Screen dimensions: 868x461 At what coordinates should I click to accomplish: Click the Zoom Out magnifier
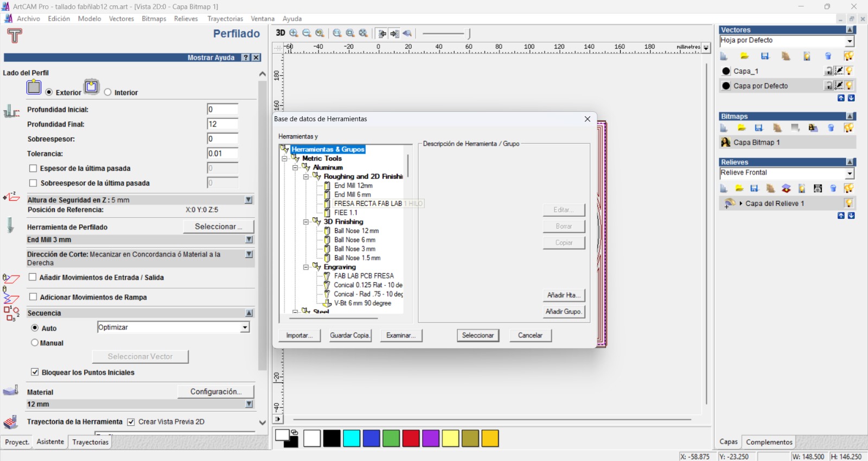[x=307, y=33]
